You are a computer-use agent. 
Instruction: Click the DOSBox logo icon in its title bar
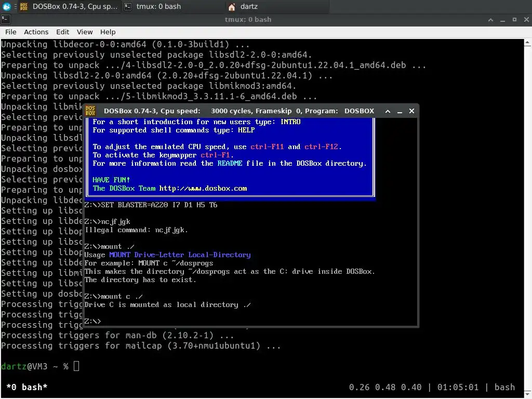coord(90,111)
